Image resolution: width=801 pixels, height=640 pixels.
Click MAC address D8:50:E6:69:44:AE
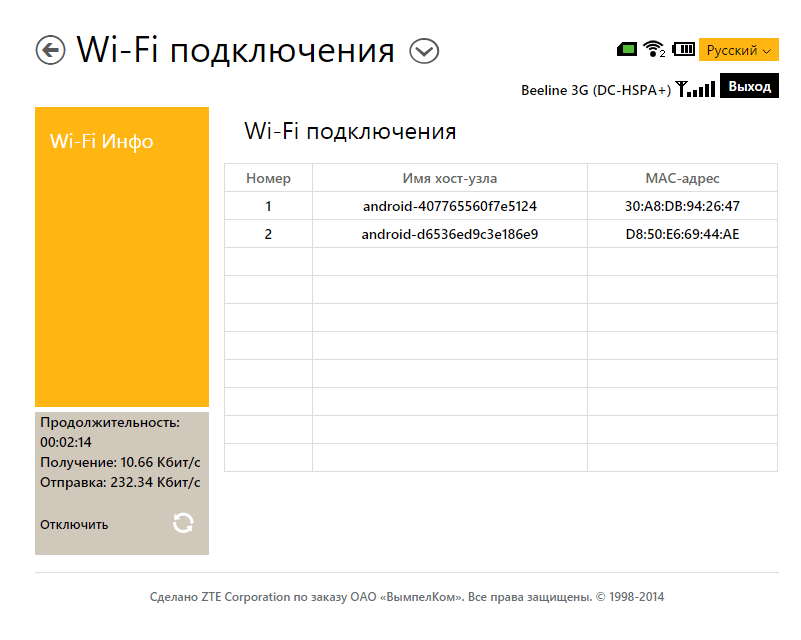tap(682, 234)
